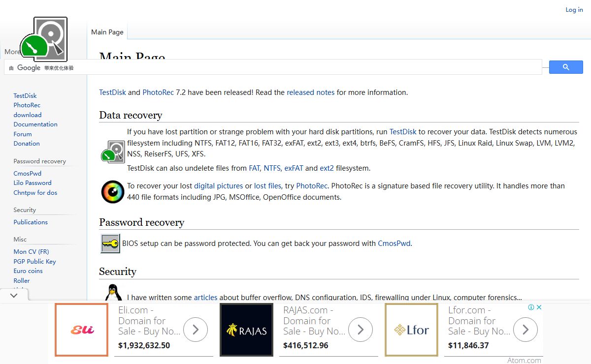591x364 pixels.
Task: Collapse the bottom ad with chevron
Action: 14,296
